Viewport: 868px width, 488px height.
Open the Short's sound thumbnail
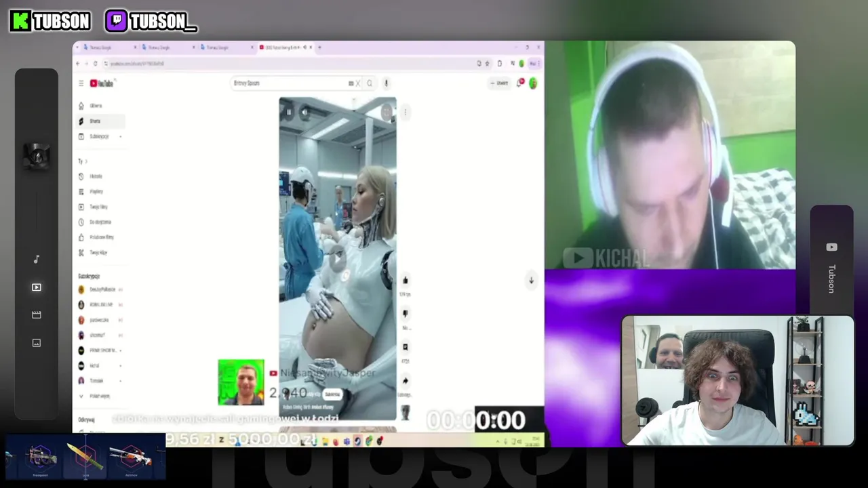coord(406,412)
